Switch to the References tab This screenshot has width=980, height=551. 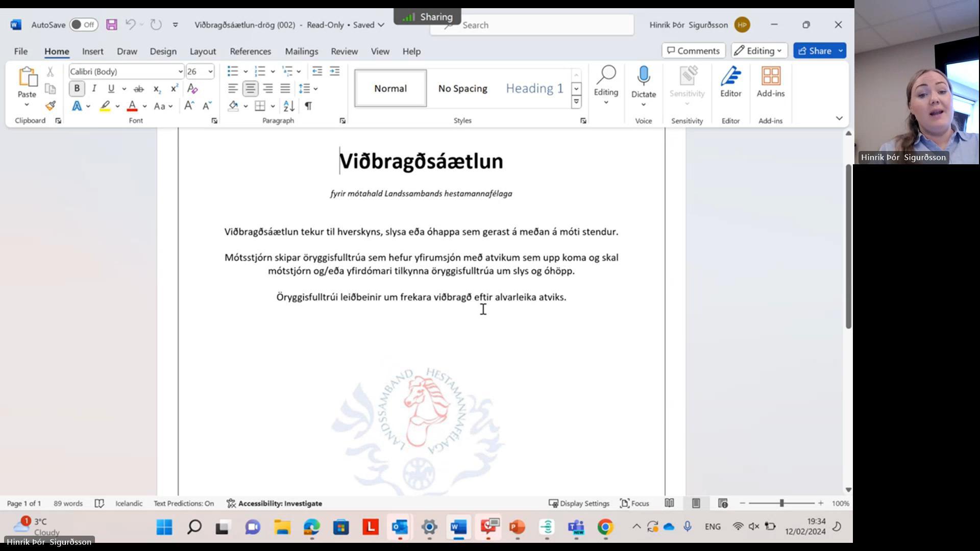(x=250, y=52)
